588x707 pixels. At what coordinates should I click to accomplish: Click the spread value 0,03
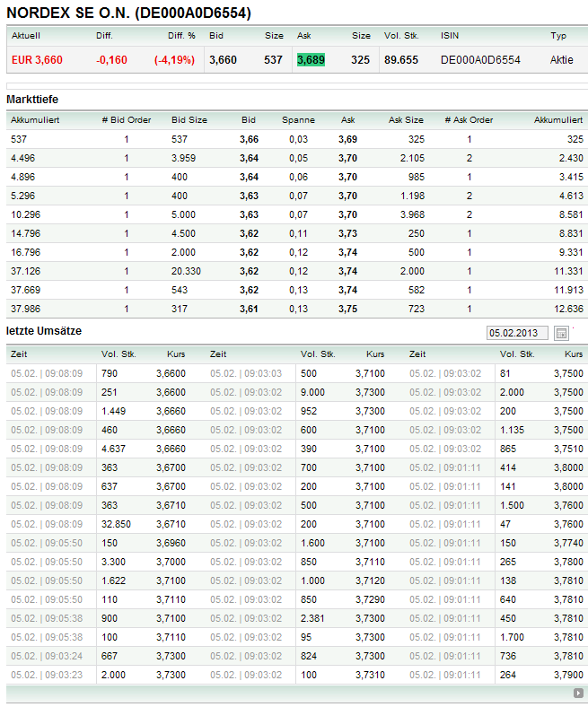tap(298, 139)
